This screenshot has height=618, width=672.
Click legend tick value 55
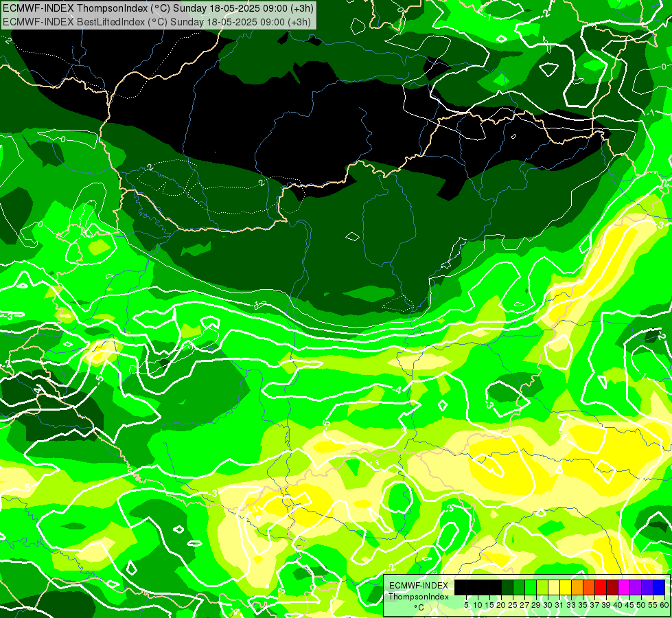tap(653, 605)
